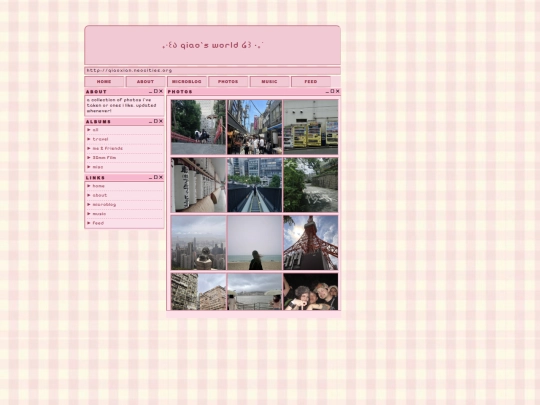View the '35mm film' album
This screenshot has width=540, height=405.
click(x=104, y=158)
